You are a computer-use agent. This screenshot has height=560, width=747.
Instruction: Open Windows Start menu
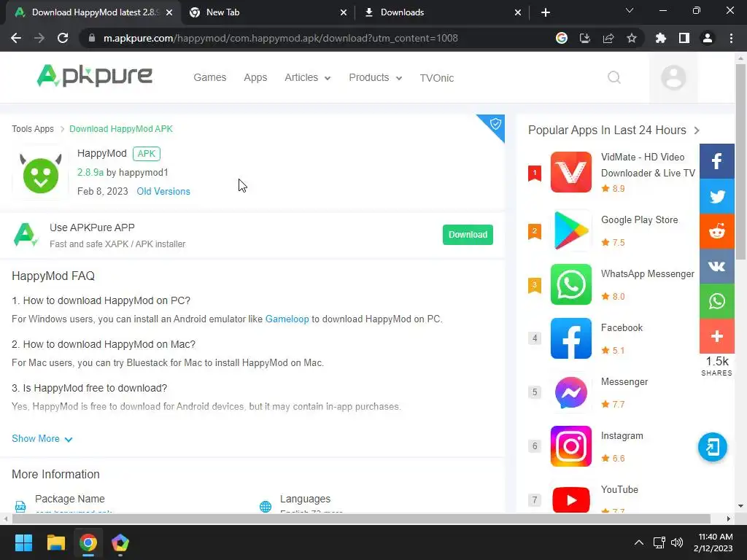point(23,542)
